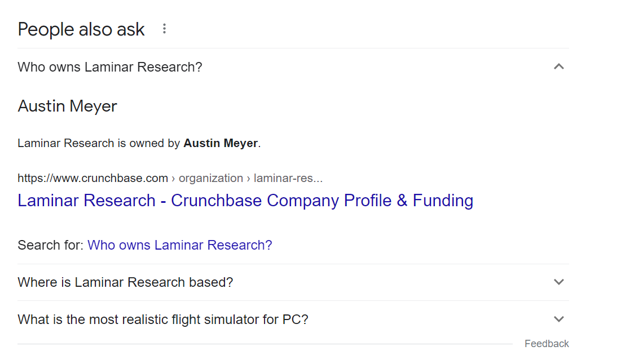Click the laminar-res... breadcrumb segment

pos(288,178)
